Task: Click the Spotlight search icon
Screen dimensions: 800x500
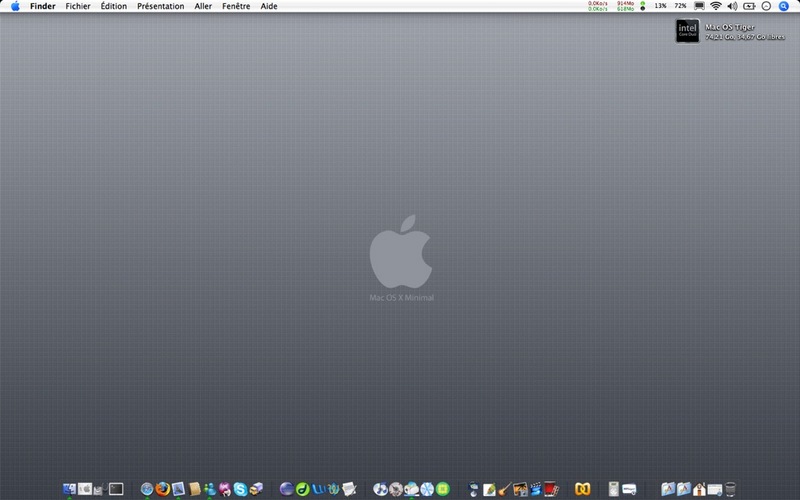Action: tap(784, 6)
